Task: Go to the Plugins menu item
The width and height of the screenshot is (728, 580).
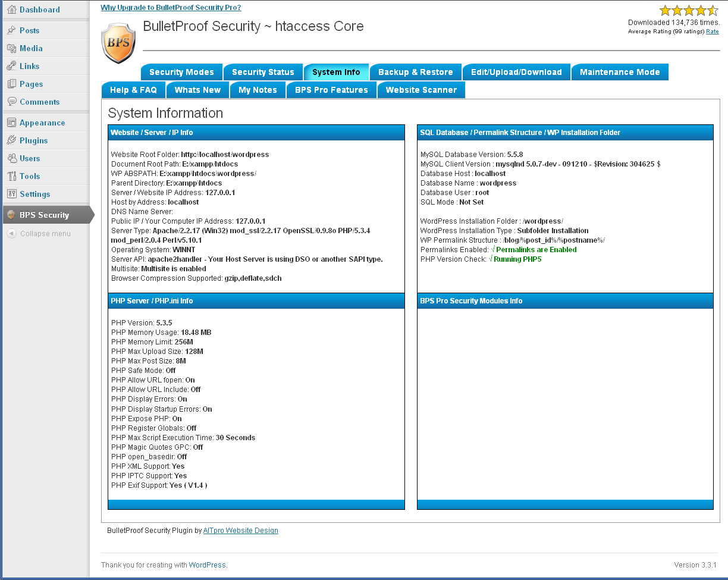Action: [x=33, y=140]
